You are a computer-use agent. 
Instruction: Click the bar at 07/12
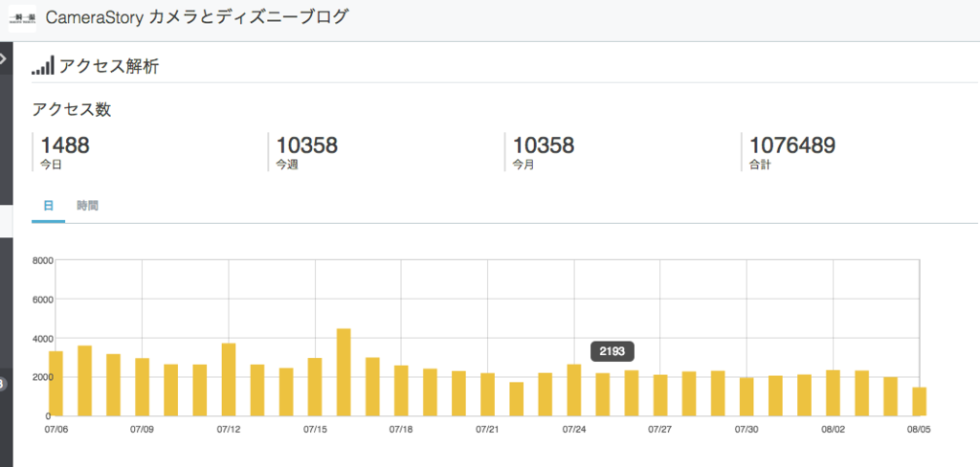229,380
